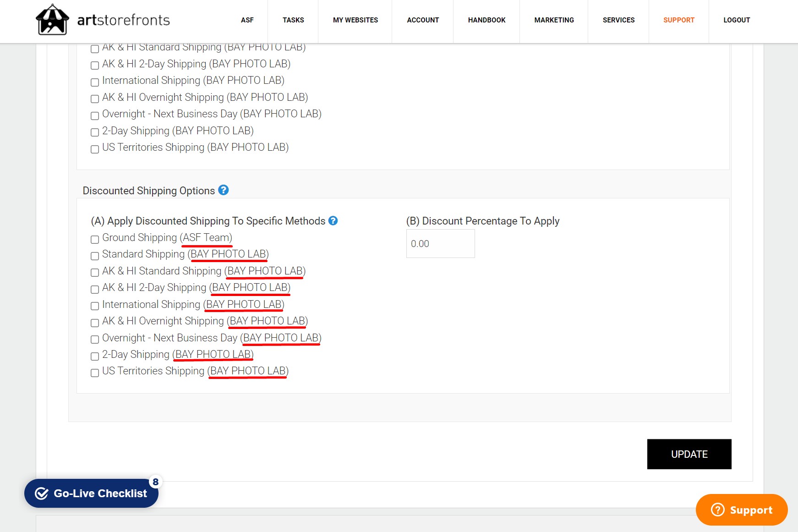
Task: Check Overnight - Next Business Day discount option
Action: tap(95, 340)
